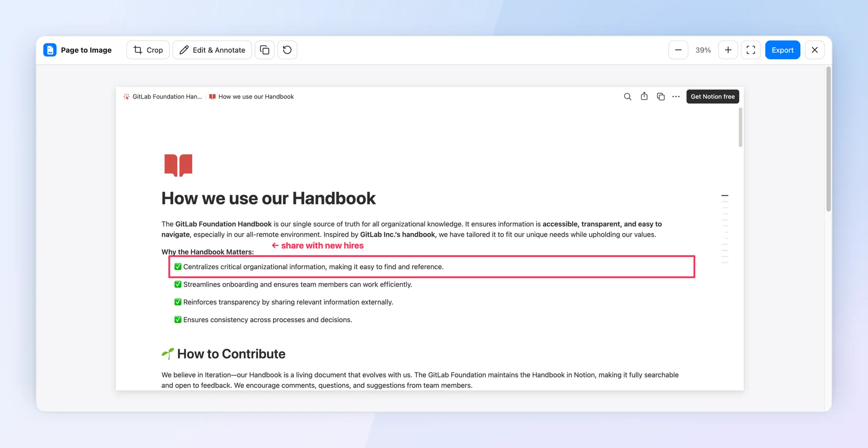Open the Notion more options ellipsis
The height and width of the screenshot is (448, 868).
pyautogui.click(x=676, y=97)
